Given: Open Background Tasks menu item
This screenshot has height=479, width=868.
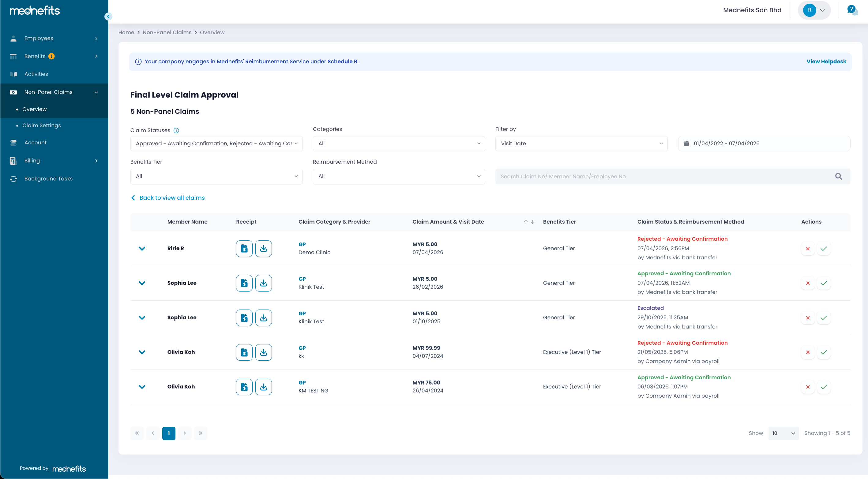Looking at the screenshot, I should click(48, 179).
